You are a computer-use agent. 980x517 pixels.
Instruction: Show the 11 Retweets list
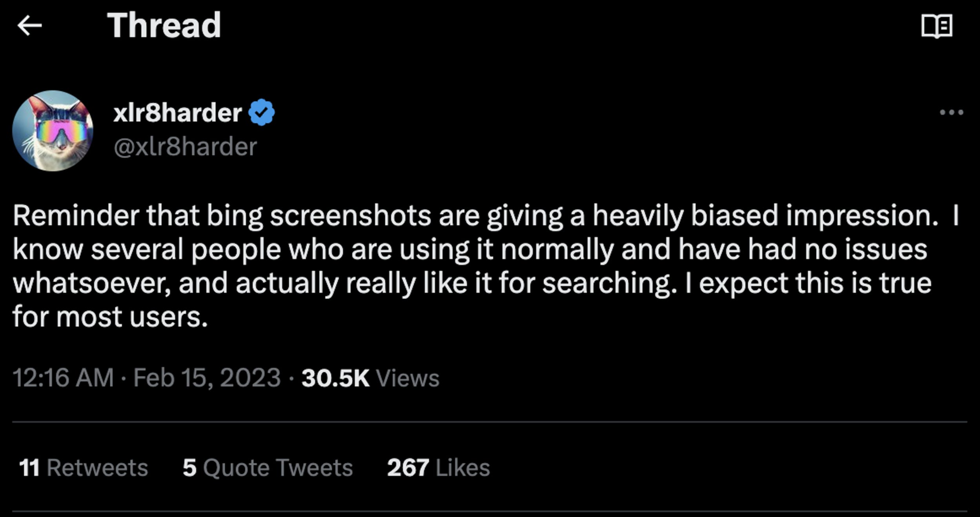click(84, 468)
